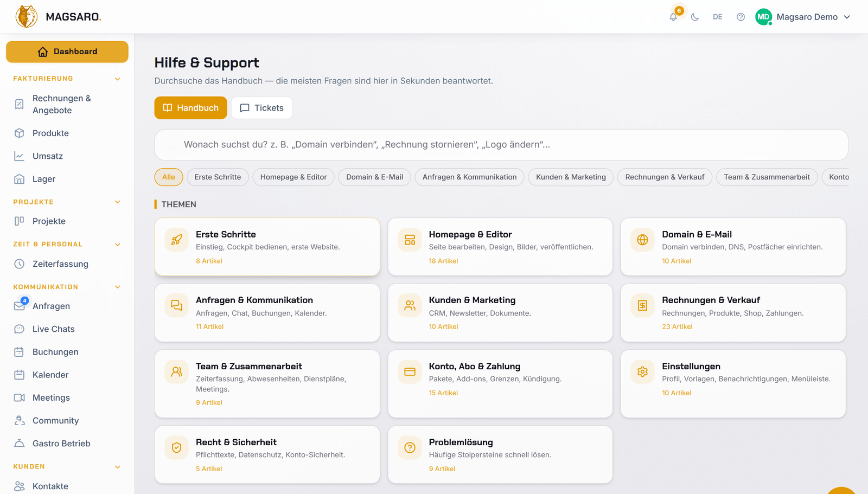Screen dimensions: 868x494
Task: Click the Domain & E-Mail globe icon
Action: [x=643, y=240]
